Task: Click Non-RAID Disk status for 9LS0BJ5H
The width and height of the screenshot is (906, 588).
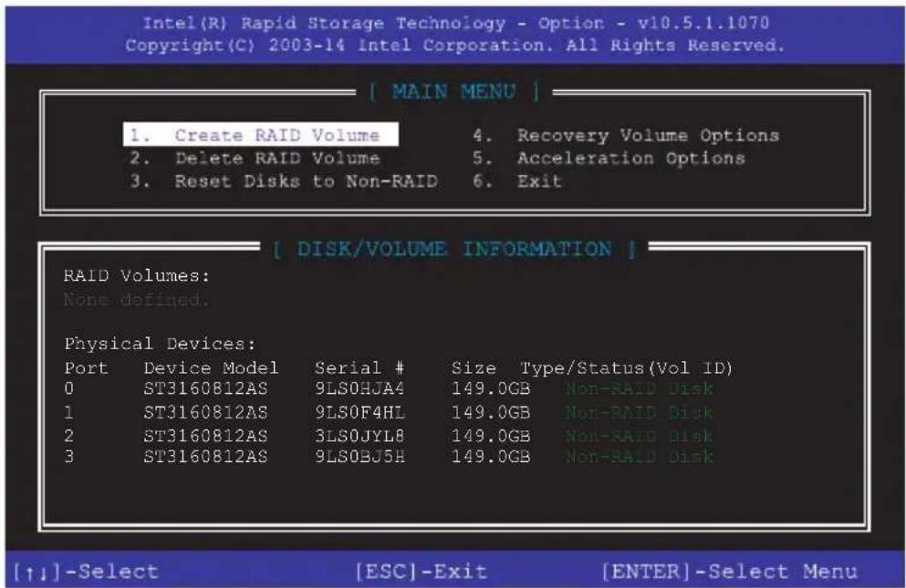Action: (x=639, y=457)
